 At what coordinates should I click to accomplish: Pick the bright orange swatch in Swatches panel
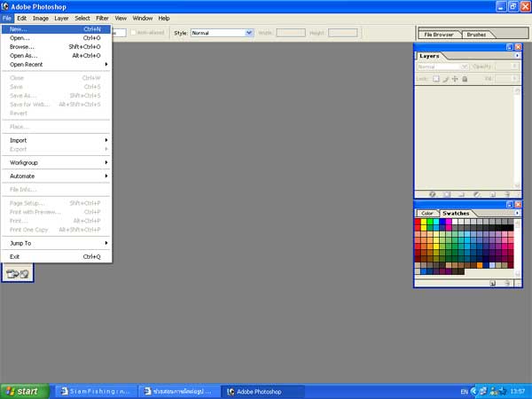coord(480,265)
